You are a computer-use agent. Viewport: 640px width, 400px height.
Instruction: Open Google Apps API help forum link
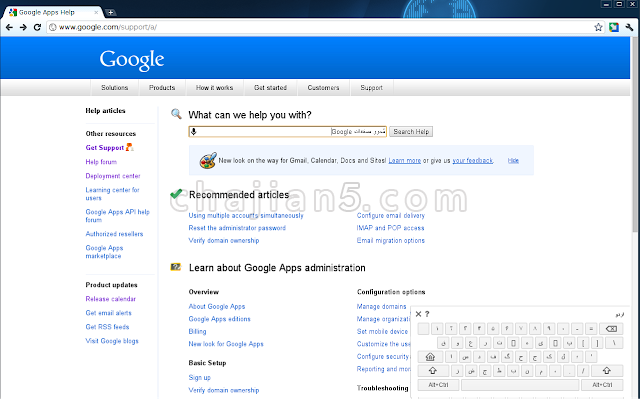(118, 216)
